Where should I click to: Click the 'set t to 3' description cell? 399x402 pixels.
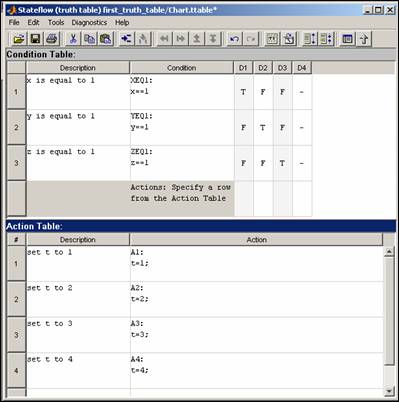tap(78, 335)
